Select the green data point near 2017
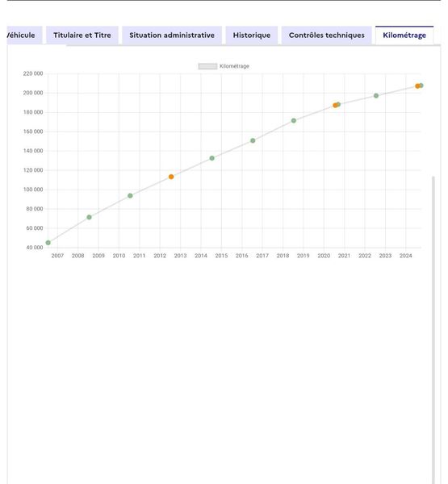The width and height of the screenshot is (448, 484). (x=253, y=140)
